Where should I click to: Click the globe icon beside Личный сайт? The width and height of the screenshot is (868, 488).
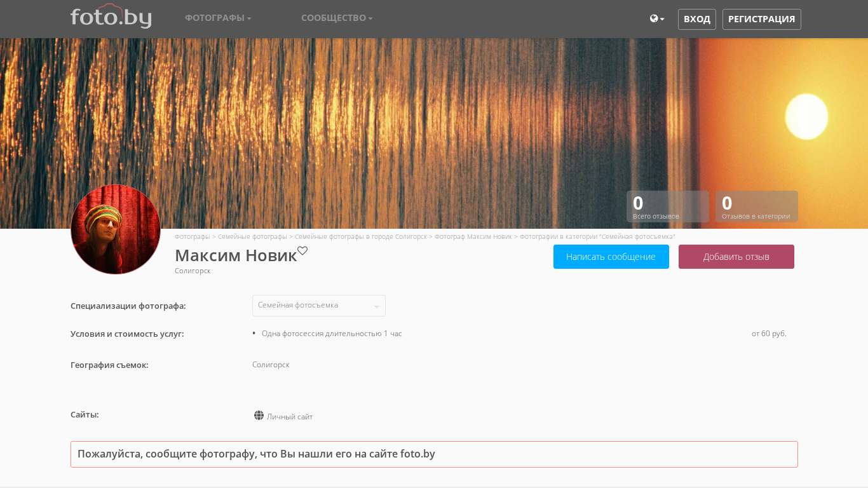pos(259,416)
